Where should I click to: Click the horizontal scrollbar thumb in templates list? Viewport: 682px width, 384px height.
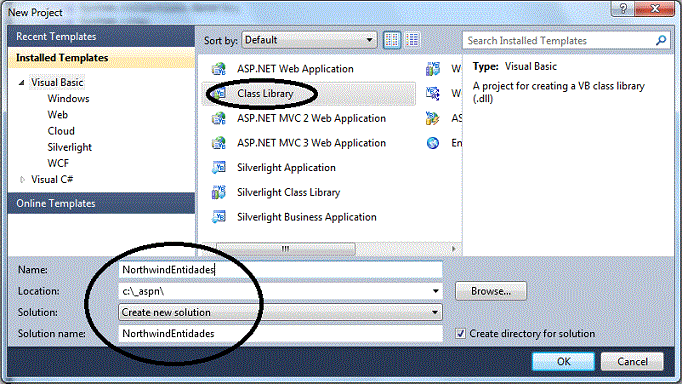[285, 249]
